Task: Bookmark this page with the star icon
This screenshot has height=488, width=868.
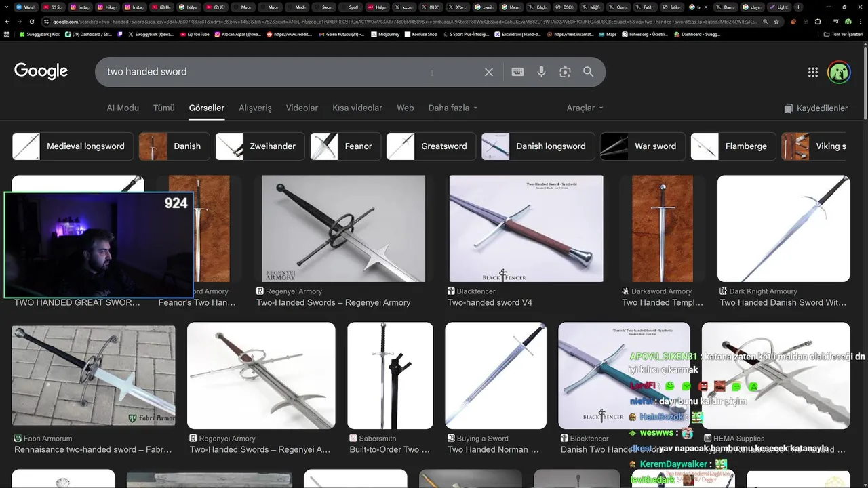Action: coord(777,22)
